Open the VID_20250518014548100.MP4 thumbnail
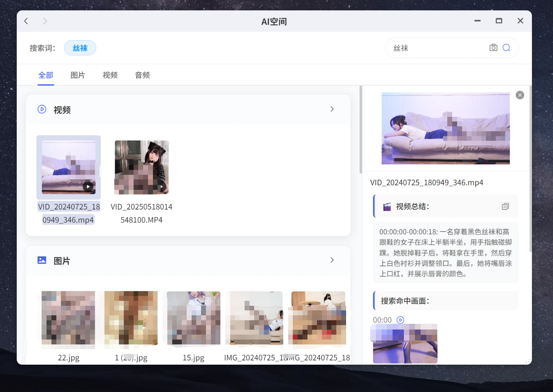Viewport: 553px width, 392px height. click(x=141, y=167)
